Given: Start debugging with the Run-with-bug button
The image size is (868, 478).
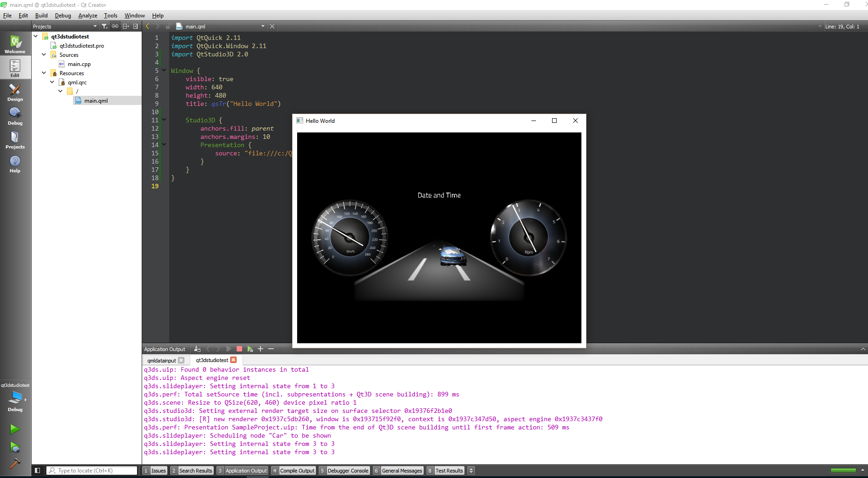Looking at the screenshot, I should coord(15,447).
